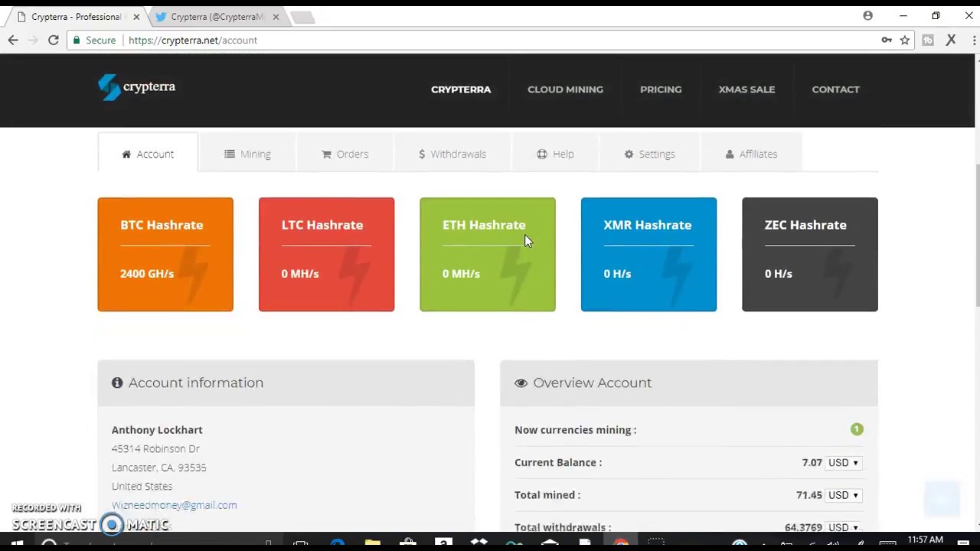Screen dimensions: 980x551
Task: Open the Settings tab
Action: [x=649, y=154]
